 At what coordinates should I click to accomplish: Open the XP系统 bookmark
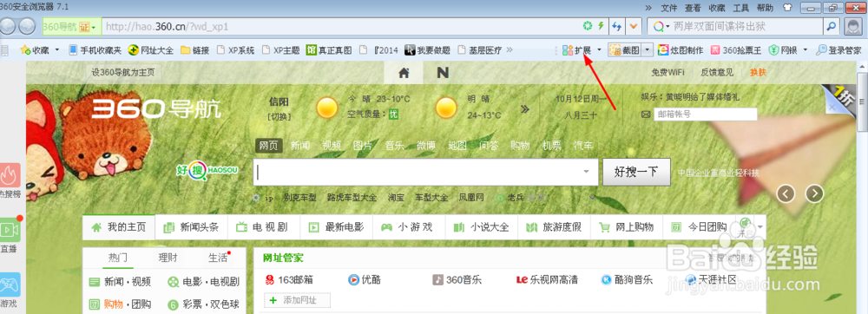pos(235,50)
